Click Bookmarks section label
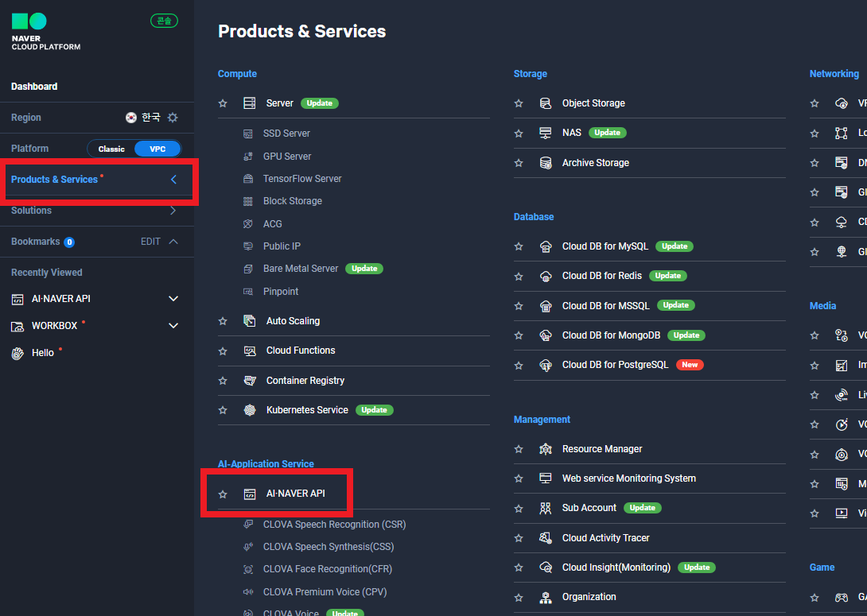 pyautogui.click(x=35, y=242)
